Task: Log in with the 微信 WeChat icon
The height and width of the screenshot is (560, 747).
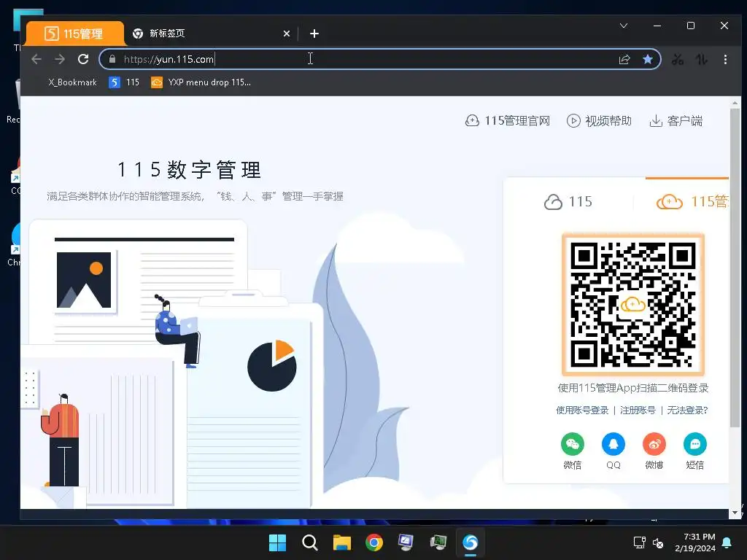Action: [x=572, y=444]
